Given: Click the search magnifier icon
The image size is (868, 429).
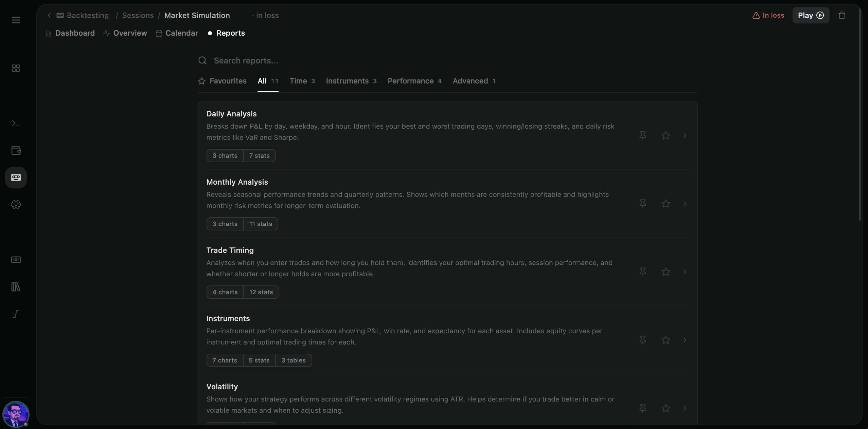Looking at the screenshot, I should click(x=202, y=60).
